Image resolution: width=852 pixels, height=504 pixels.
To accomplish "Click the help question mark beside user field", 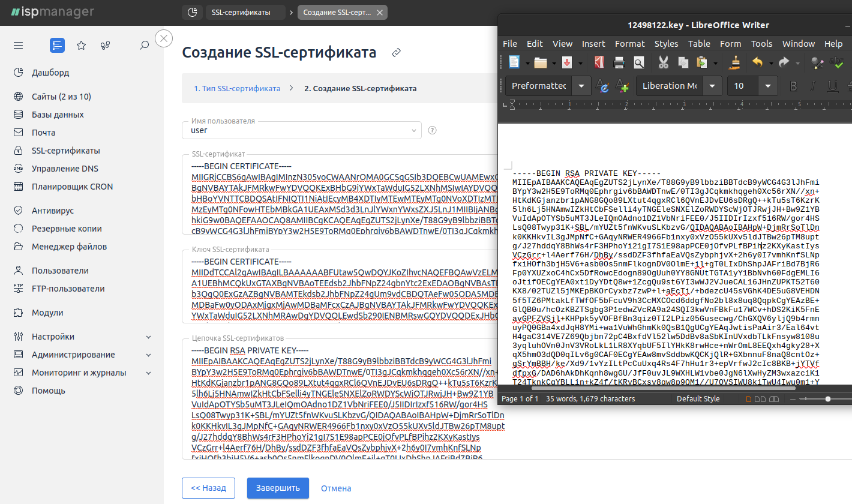I will pyautogui.click(x=432, y=130).
